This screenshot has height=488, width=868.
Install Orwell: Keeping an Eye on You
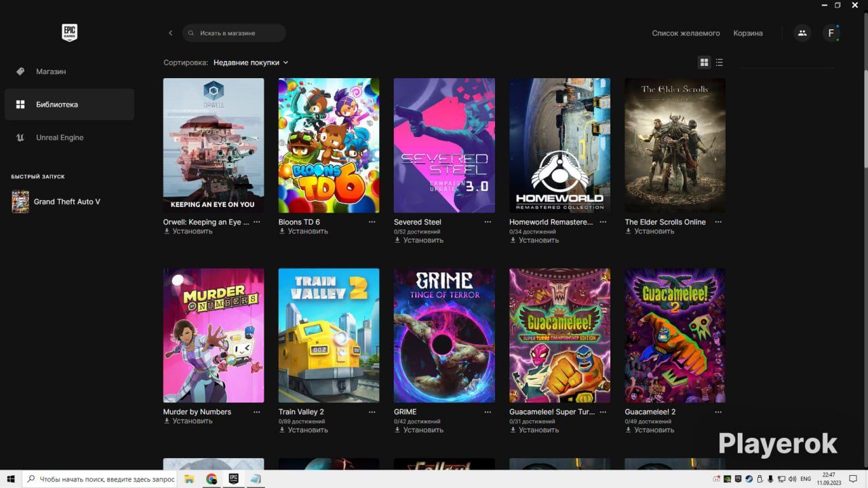click(189, 231)
